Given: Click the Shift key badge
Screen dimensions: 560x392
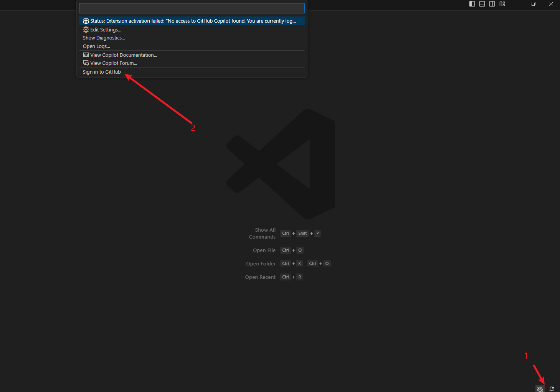Looking at the screenshot, I should pos(302,233).
